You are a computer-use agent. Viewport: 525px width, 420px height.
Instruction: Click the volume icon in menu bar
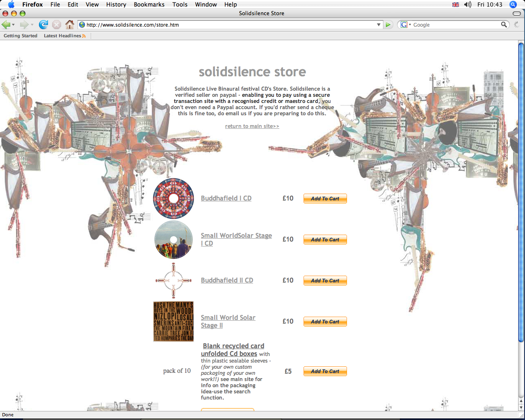point(468,5)
